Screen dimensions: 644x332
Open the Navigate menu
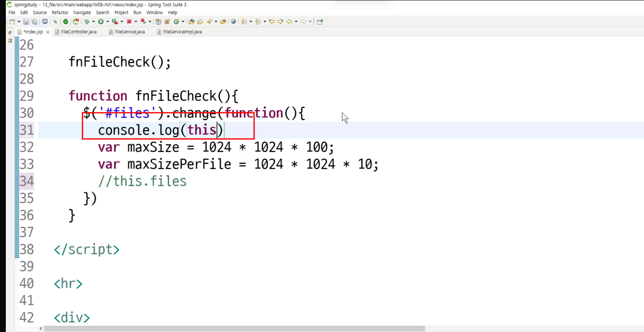coord(82,12)
